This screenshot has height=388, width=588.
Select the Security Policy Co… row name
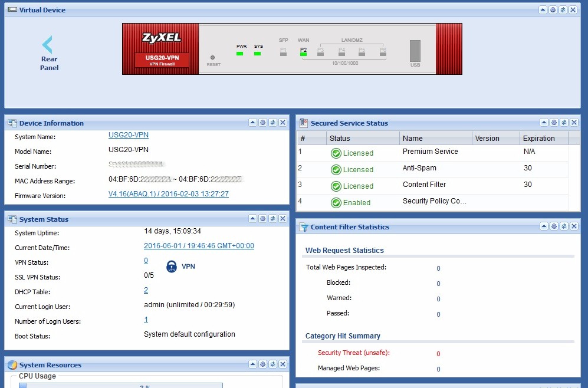click(x=434, y=201)
